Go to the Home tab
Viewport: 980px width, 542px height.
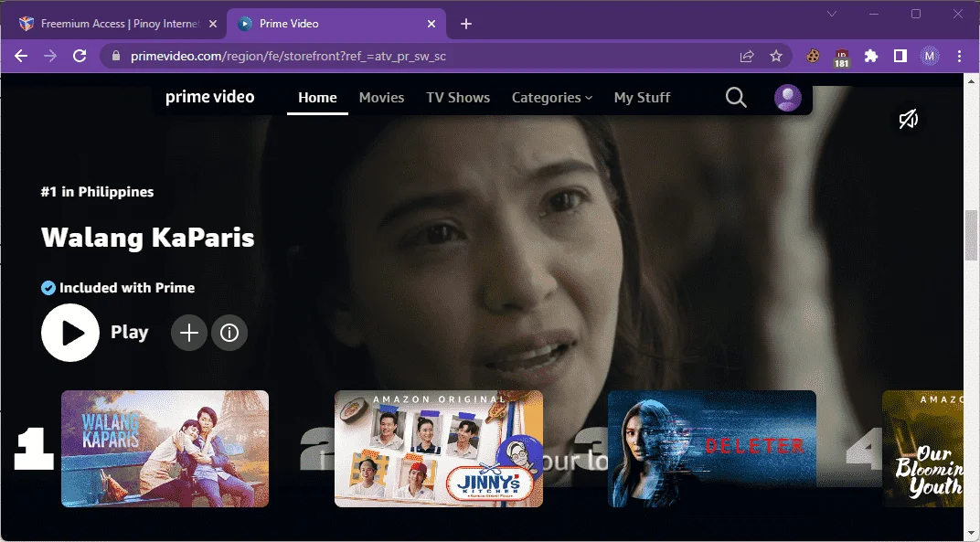(317, 98)
